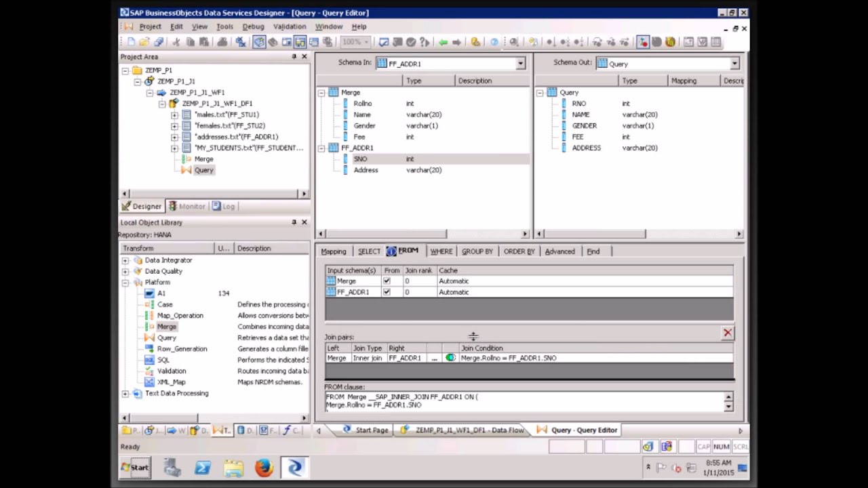Viewport: 868px width, 488px height.
Task: Click the Start button
Action: click(135, 468)
